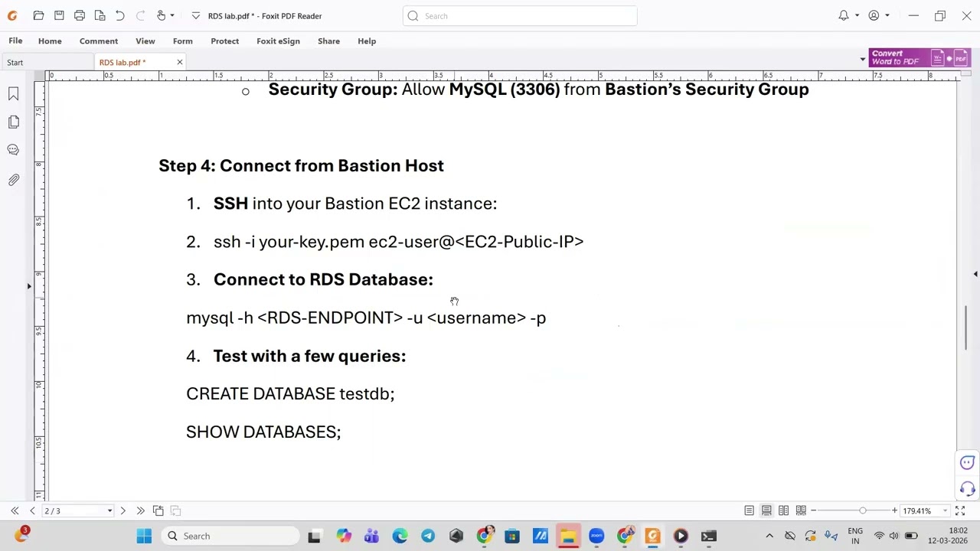The height and width of the screenshot is (551, 980).
Task: Open the Protect ribbon tab
Action: [225, 41]
